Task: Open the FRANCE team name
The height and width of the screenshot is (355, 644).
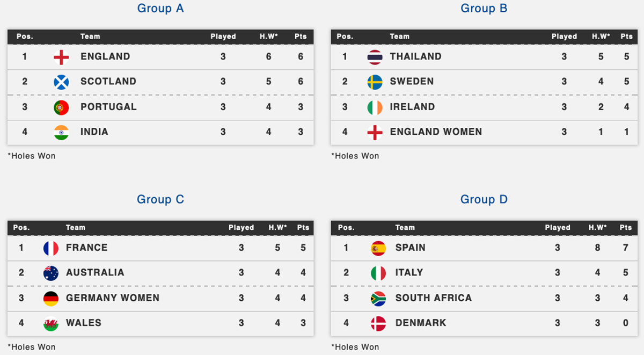Action: [87, 248]
